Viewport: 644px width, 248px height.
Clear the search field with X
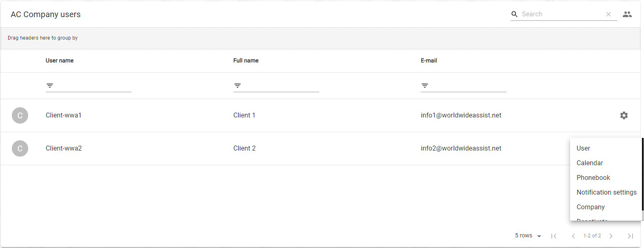click(x=608, y=14)
